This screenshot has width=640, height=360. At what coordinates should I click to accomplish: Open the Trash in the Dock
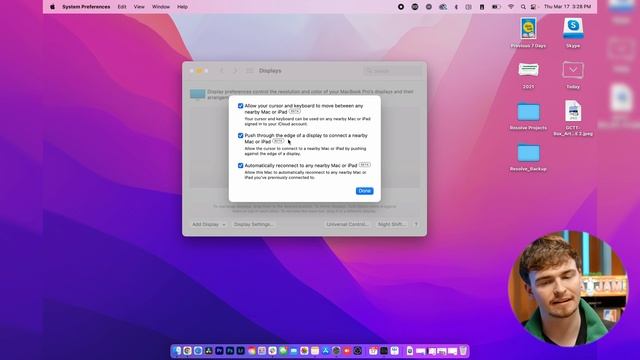463,351
